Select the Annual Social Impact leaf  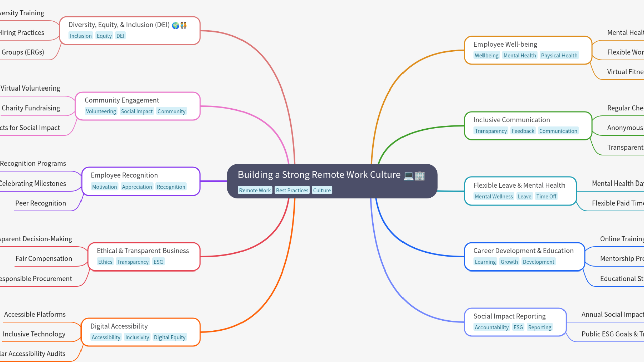point(613,315)
